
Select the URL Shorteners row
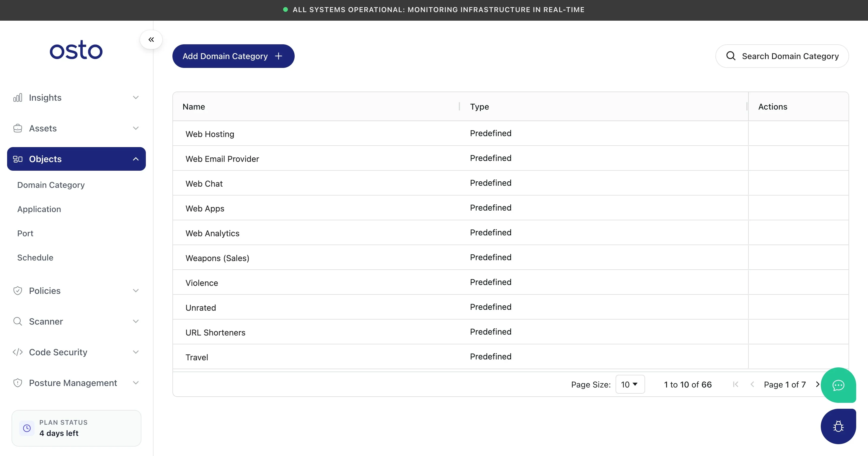510,332
